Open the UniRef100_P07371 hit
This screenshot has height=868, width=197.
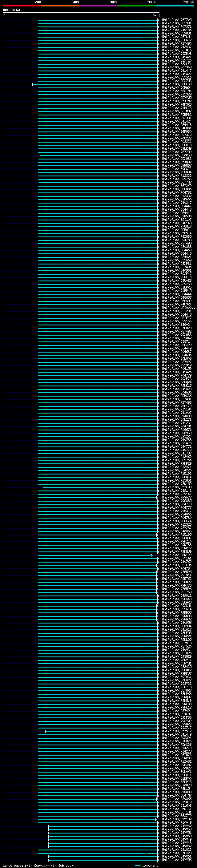pyautogui.click(x=177, y=26)
